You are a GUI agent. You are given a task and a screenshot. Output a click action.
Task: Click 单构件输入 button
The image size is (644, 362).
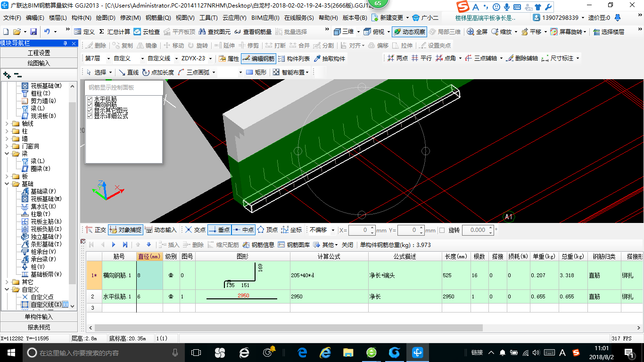click(39, 317)
